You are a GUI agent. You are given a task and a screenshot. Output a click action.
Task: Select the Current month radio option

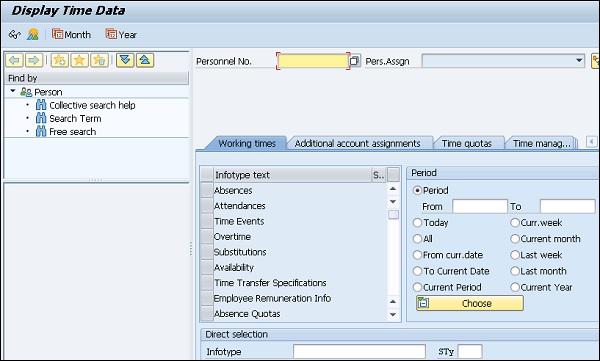tap(515, 239)
